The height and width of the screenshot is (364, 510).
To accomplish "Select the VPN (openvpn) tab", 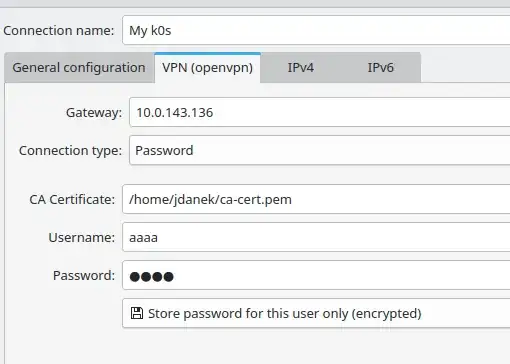I will pos(207,68).
